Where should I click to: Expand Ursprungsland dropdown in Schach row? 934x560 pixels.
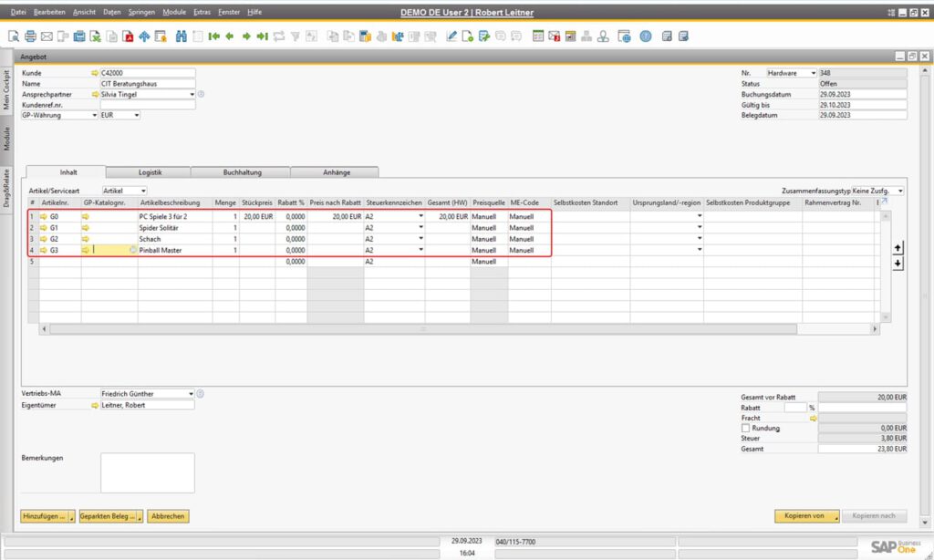700,238
